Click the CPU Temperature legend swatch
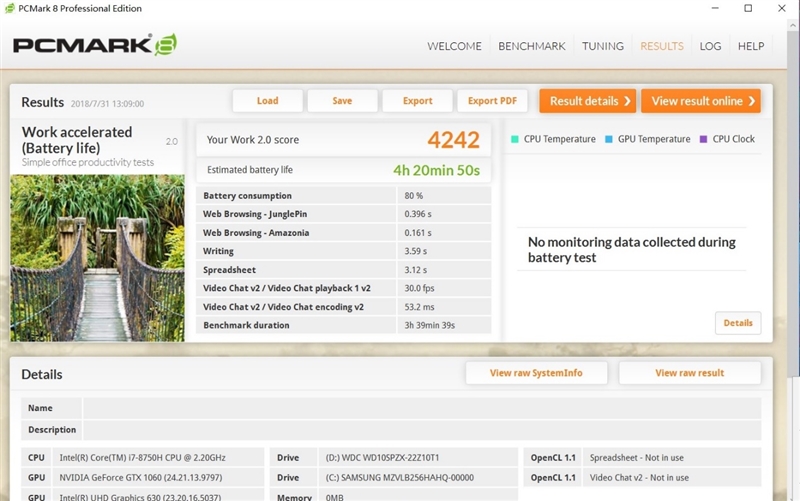Image resolution: width=800 pixels, height=501 pixels. coord(515,139)
